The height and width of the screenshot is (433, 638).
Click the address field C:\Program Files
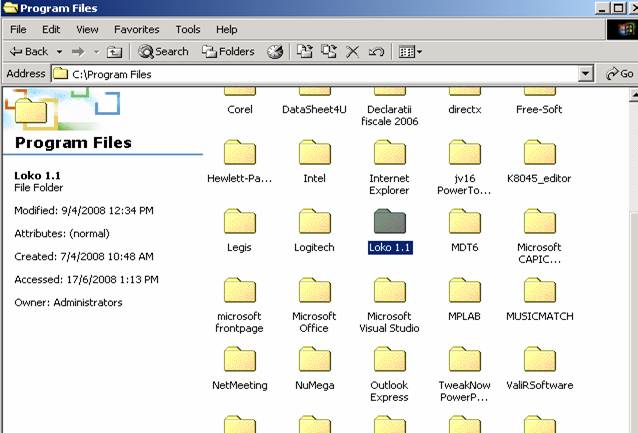315,74
